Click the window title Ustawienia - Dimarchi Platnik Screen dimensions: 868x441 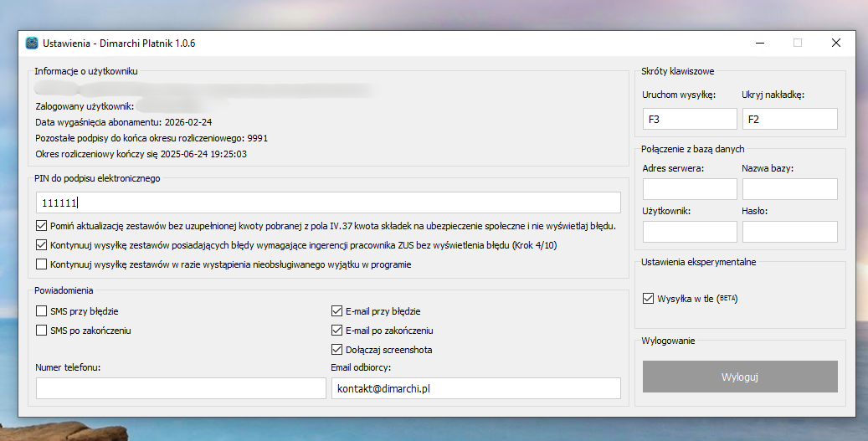(119, 44)
